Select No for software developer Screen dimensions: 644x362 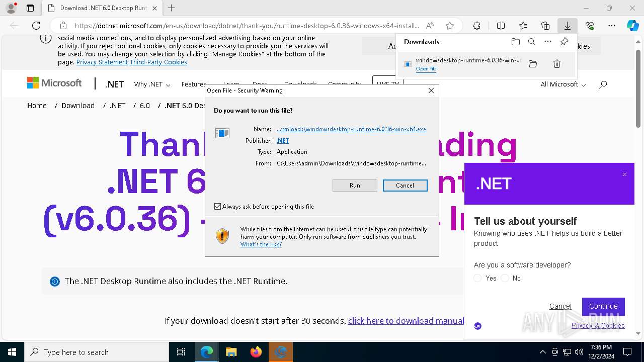pos(505,278)
